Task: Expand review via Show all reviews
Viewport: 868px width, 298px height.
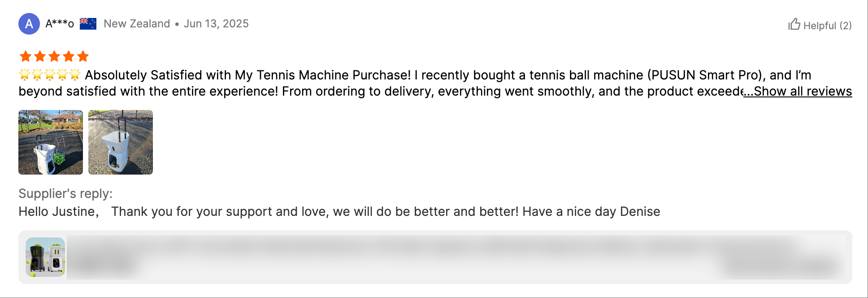Action: coord(798,91)
